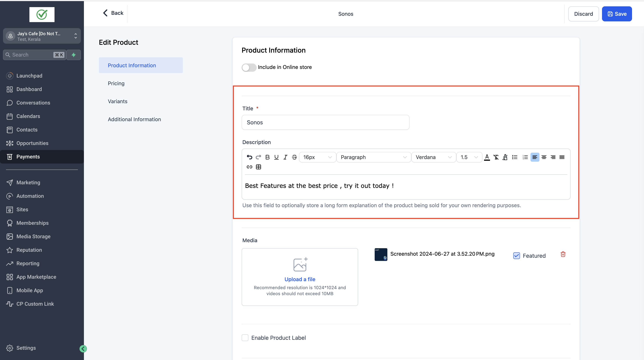Delete the uploaded screenshot media
The image size is (644, 360).
[x=563, y=254]
